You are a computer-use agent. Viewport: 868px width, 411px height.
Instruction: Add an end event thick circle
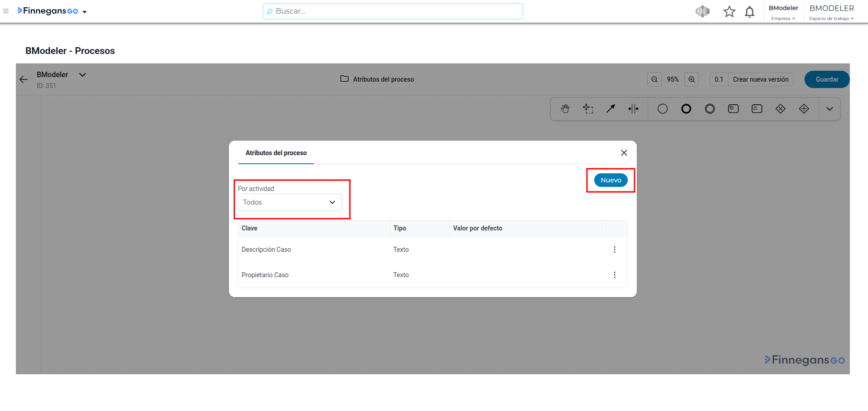point(686,109)
